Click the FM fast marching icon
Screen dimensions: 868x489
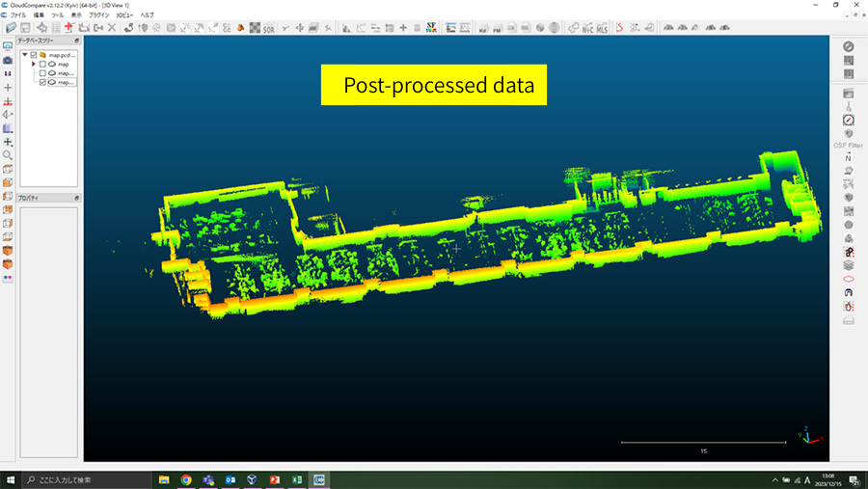pyautogui.click(x=497, y=28)
